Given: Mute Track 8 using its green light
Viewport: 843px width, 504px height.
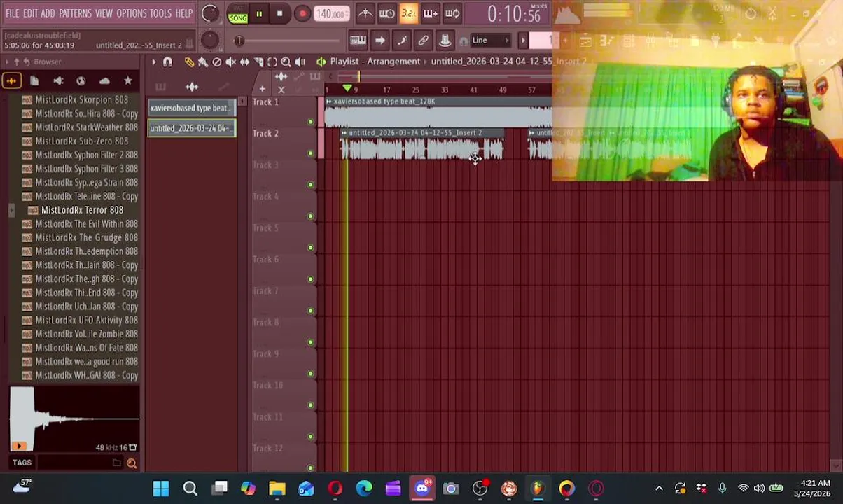Looking at the screenshot, I should coord(310,342).
